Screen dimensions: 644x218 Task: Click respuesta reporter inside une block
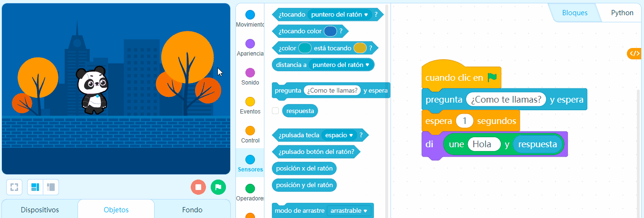click(x=537, y=144)
